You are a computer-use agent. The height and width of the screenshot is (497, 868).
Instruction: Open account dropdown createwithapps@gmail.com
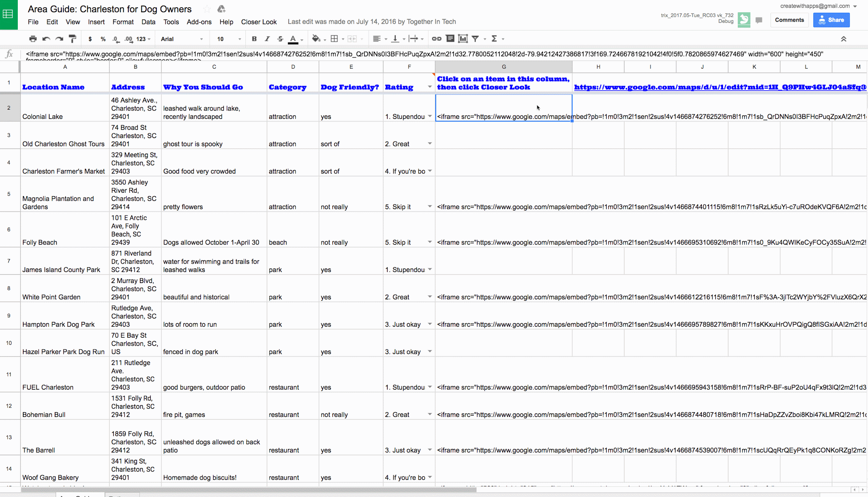pyautogui.click(x=819, y=6)
